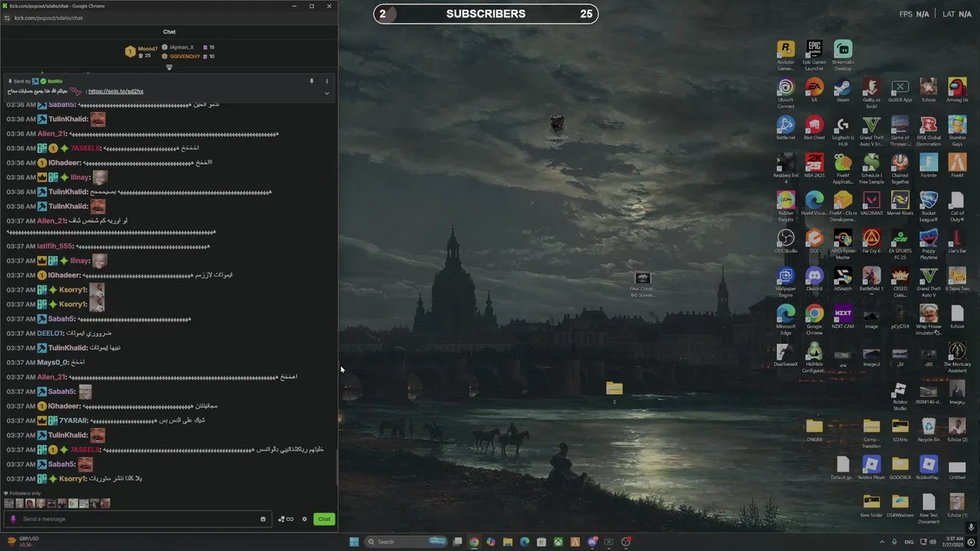Screen dimensions: 980x551
Task: Open the Xbox app on taskbar
Action: pyautogui.click(x=558, y=542)
